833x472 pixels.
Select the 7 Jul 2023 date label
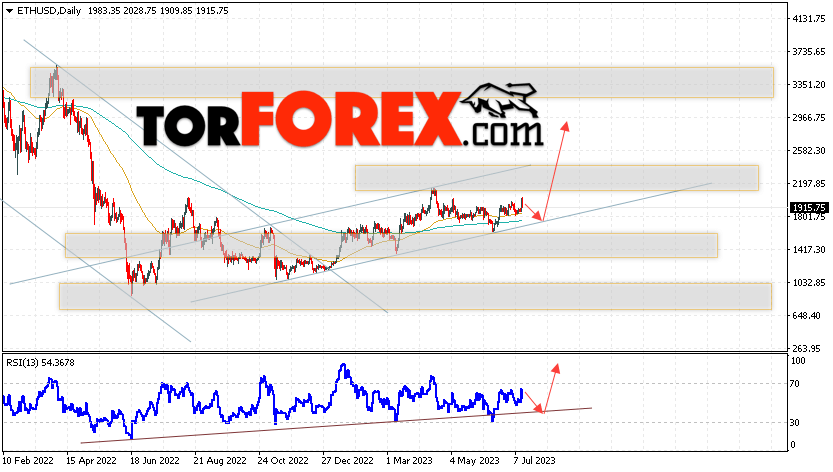pyautogui.click(x=534, y=460)
